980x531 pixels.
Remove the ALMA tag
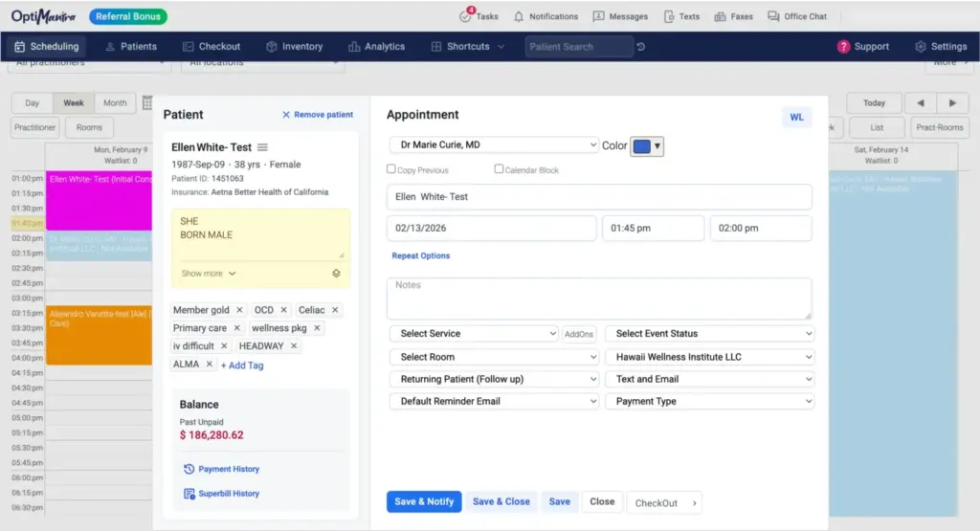pos(209,365)
